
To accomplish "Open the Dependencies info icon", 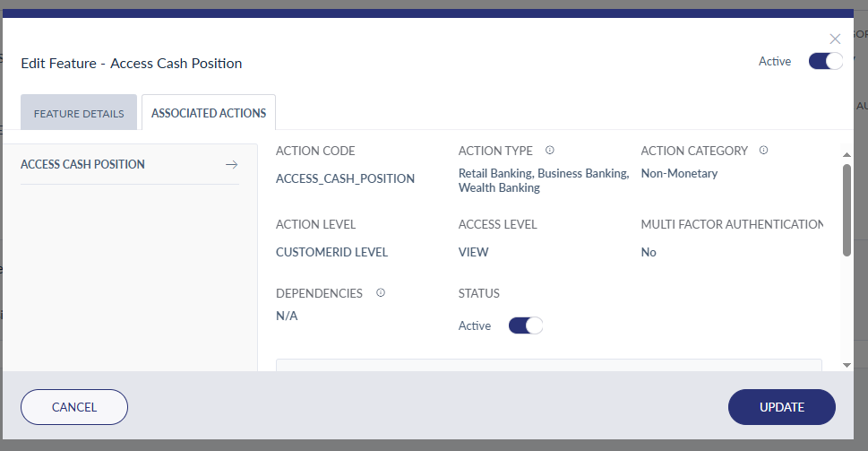I will pyautogui.click(x=381, y=292).
